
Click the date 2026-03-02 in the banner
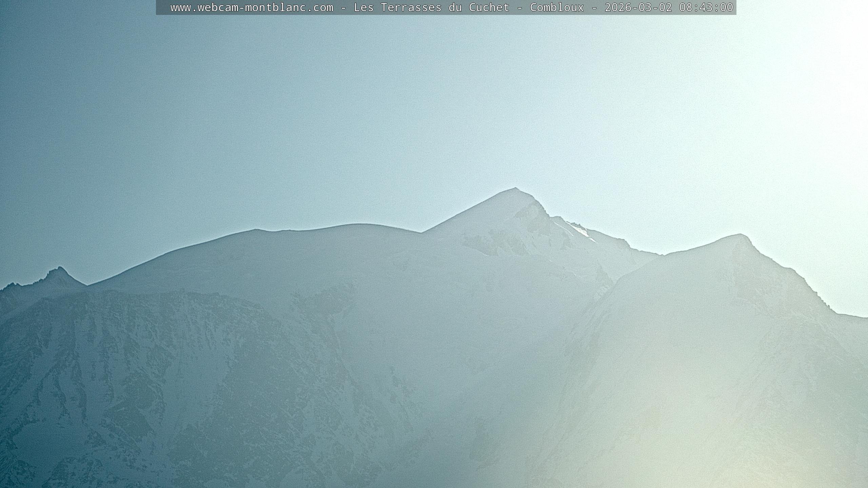pos(638,7)
